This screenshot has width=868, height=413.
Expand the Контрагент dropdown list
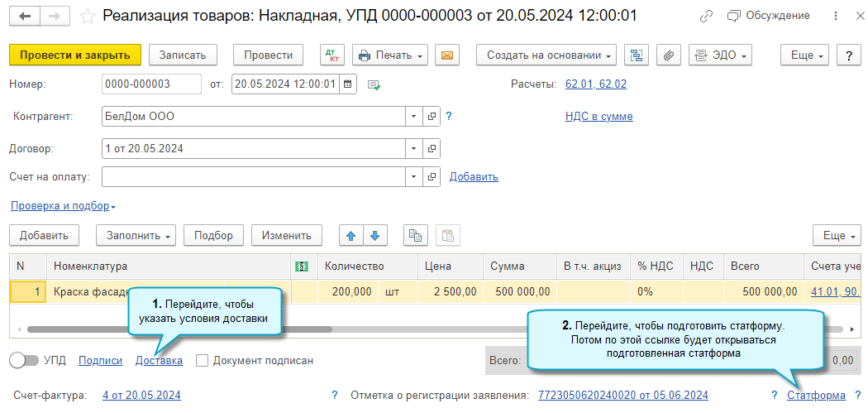point(414,117)
